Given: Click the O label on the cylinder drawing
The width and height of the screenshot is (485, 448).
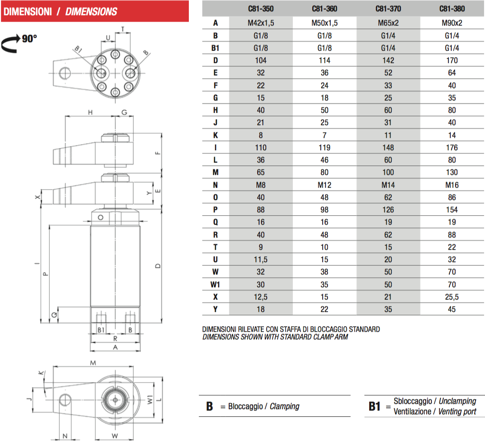Looking at the screenshot, I should 101,218.
